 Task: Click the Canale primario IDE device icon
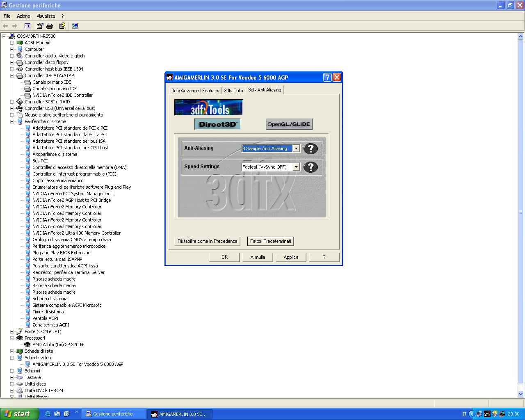tap(27, 82)
